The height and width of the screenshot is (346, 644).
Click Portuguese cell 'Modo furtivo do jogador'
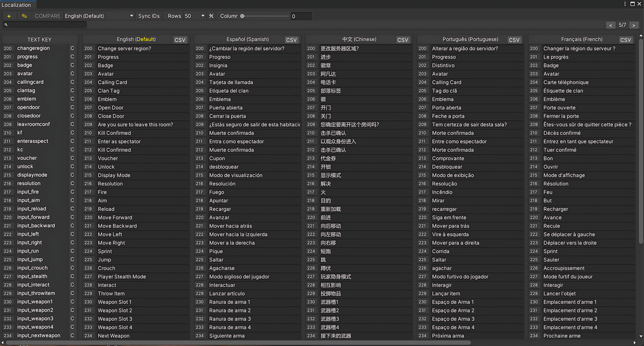pos(477,277)
